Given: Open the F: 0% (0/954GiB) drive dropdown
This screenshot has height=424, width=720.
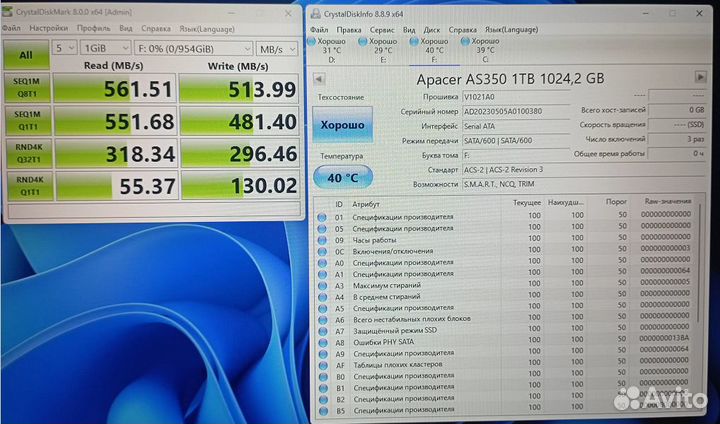Looking at the screenshot, I should pos(193,49).
